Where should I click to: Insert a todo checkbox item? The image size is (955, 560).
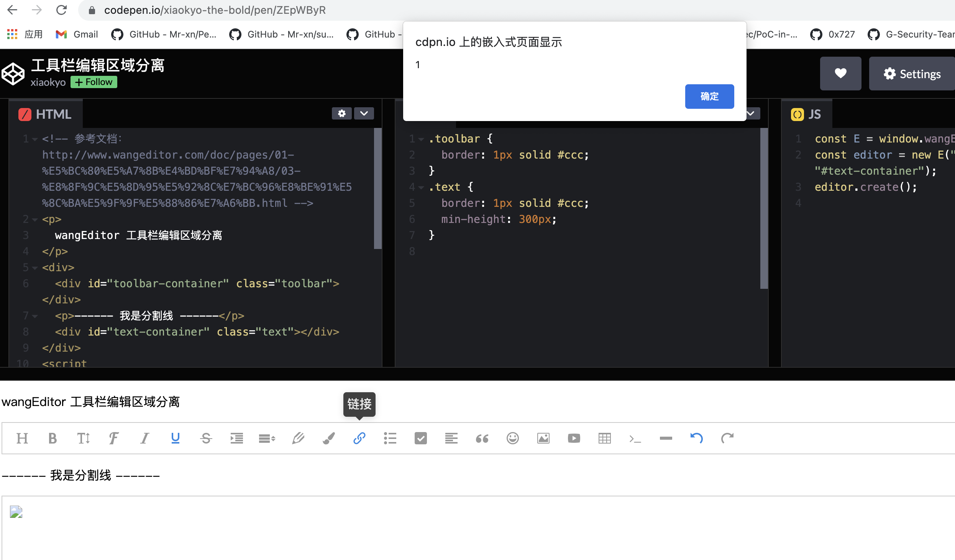tap(421, 438)
